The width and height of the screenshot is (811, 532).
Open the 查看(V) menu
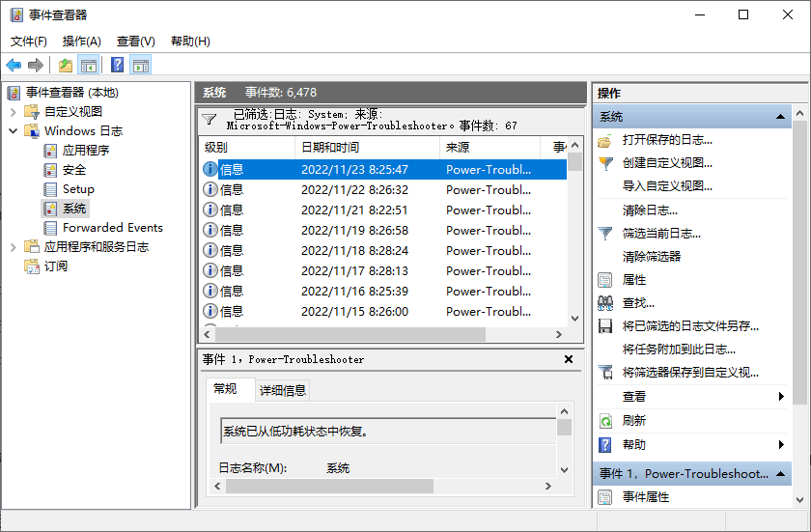click(136, 42)
